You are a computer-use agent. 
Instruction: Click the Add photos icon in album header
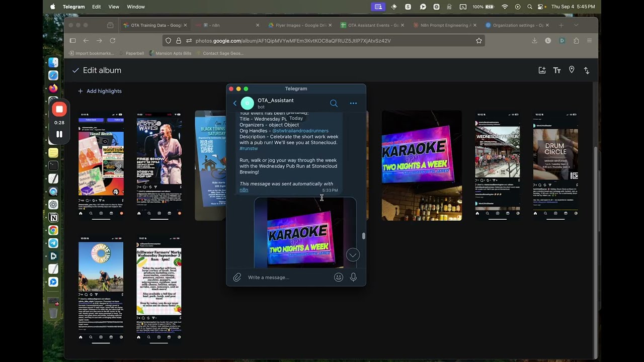(542, 70)
